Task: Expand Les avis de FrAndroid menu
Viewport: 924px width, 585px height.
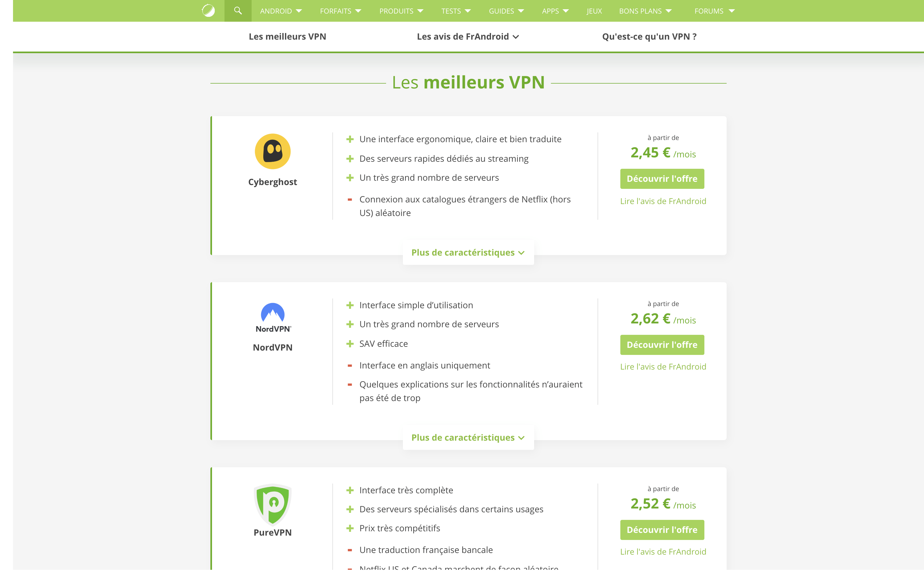Action: pos(468,36)
